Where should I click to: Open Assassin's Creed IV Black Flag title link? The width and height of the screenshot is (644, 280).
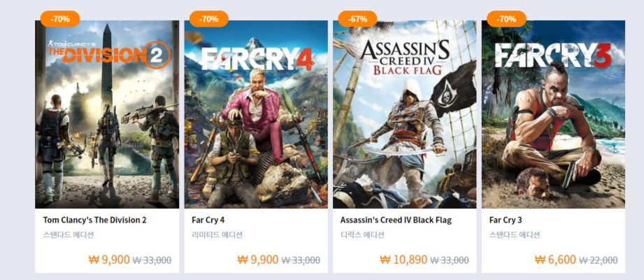pyautogui.click(x=396, y=220)
